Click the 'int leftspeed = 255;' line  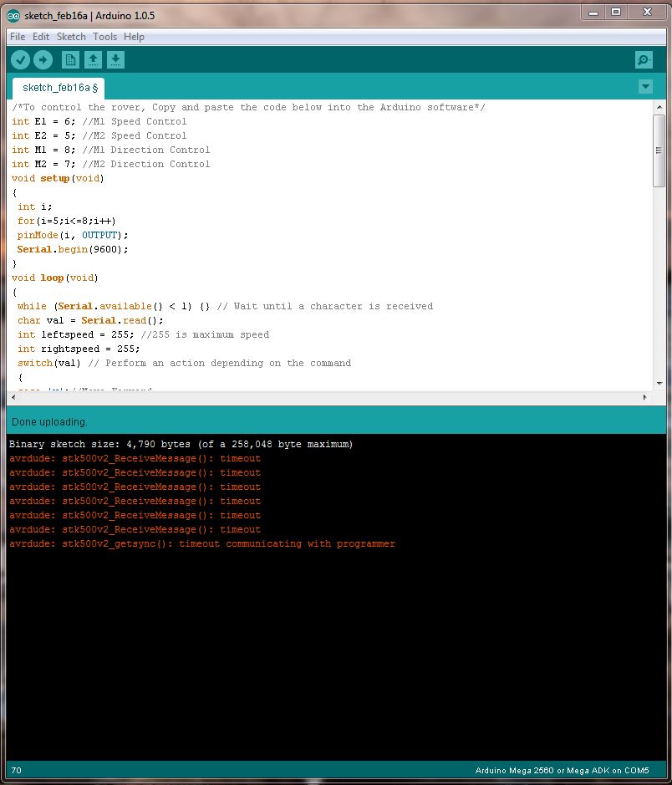click(143, 334)
